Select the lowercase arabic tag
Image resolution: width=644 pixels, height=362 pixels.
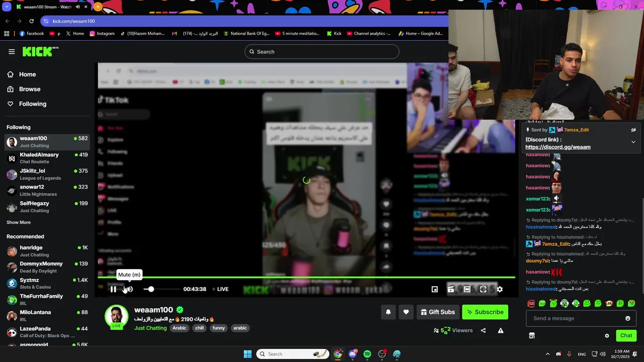[240, 328]
